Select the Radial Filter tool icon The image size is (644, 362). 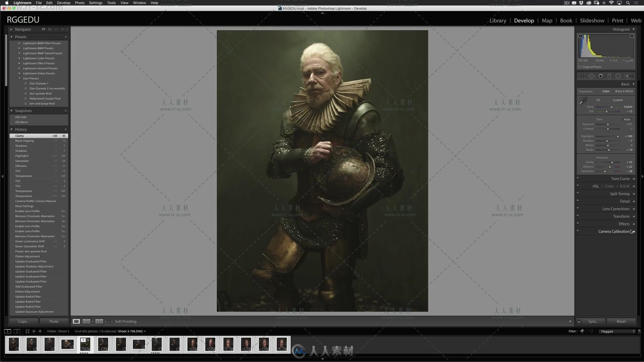[x=619, y=76]
